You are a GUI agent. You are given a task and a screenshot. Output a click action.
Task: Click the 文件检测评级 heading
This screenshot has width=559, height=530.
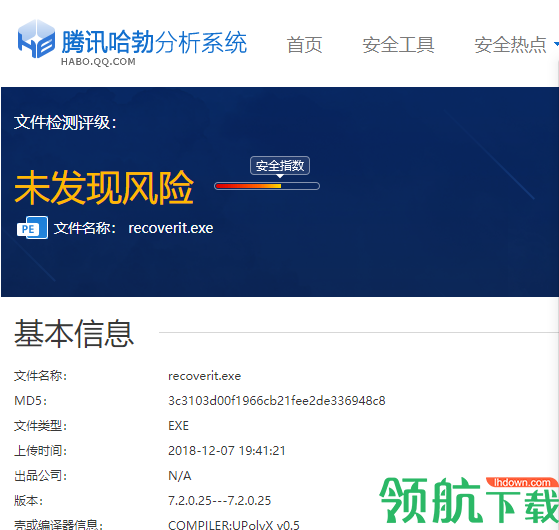pyautogui.click(x=65, y=123)
